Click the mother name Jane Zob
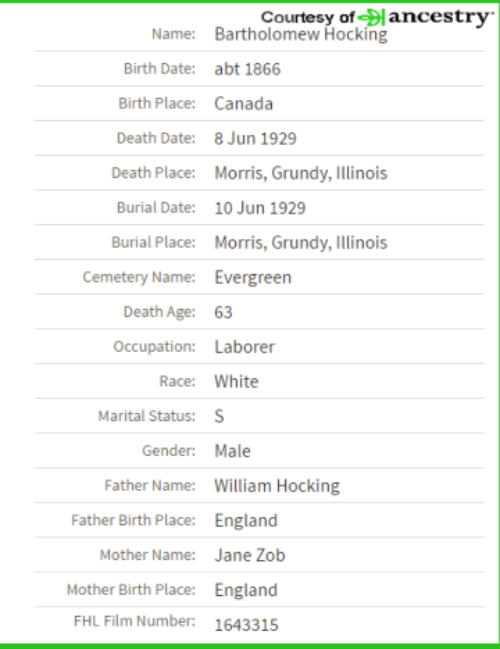This screenshot has height=649, width=500. (250, 555)
